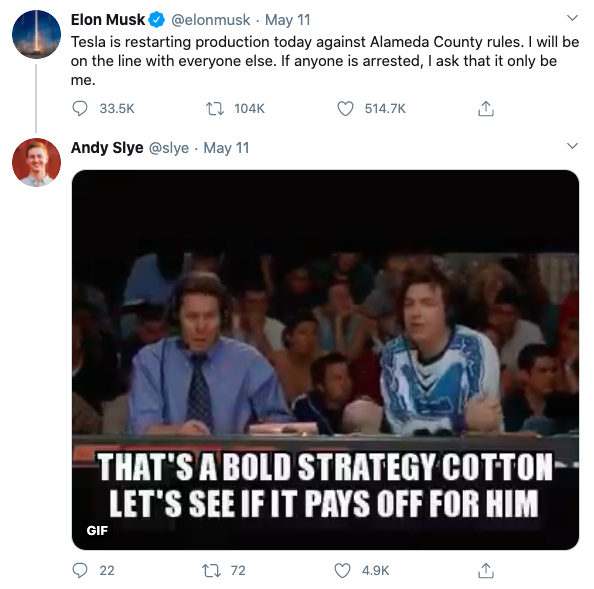Open dropdown chevron on Andy Slye's tweet
Screen dimensions: 594x589
[x=572, y=146]
